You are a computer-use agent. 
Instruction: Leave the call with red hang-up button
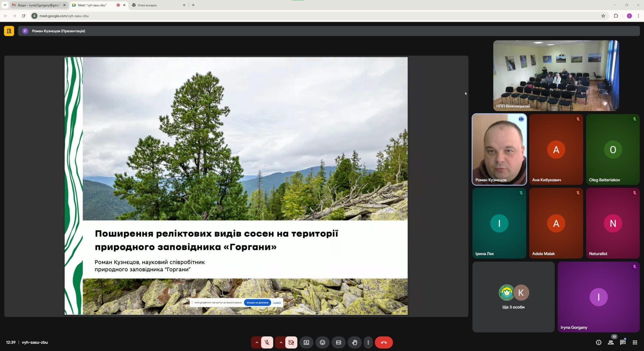pyautogui.click(x=384, y=342)
